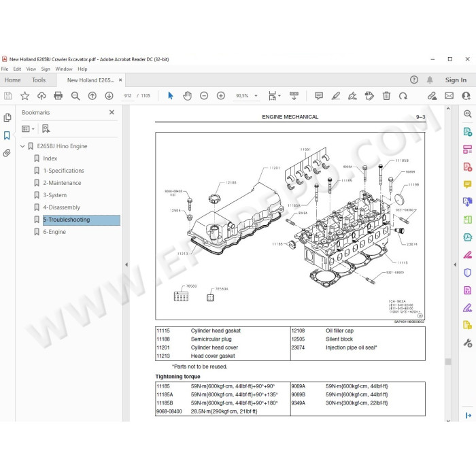Switch to the Tools tab
Image resolution: width=476 pixels, height=476 pixels.
pyautogui.click(x=39, y=80)
